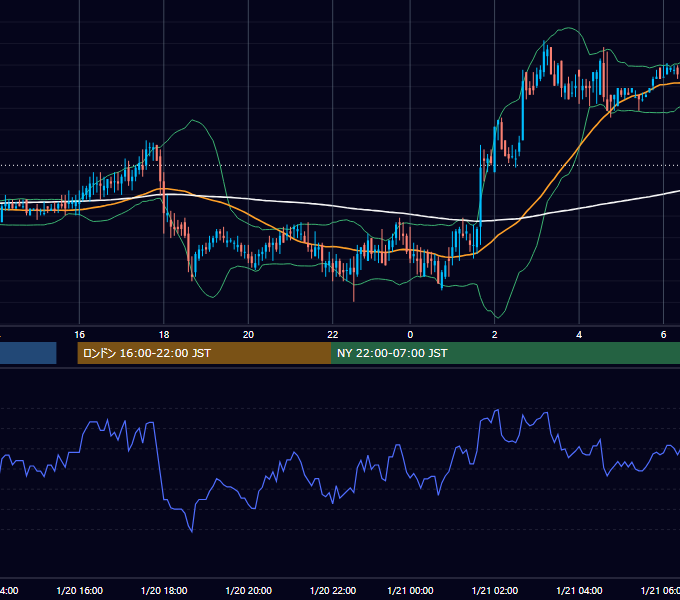Image resolution: width=680 pixels, height=600 pixels.
Task: Click the 18 hour label on the price chart axis
Action: [x=164, y=335]
